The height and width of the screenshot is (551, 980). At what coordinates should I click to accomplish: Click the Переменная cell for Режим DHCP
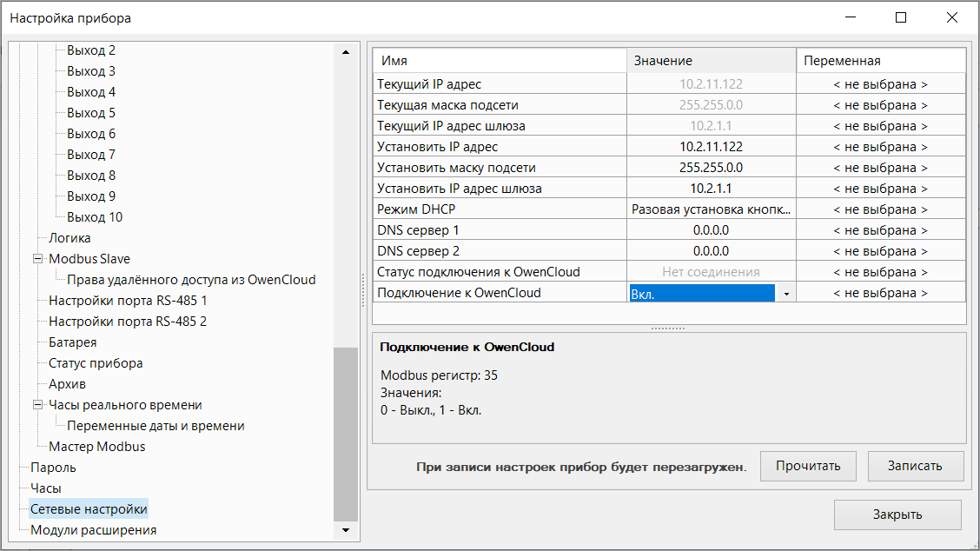(880, 209)
